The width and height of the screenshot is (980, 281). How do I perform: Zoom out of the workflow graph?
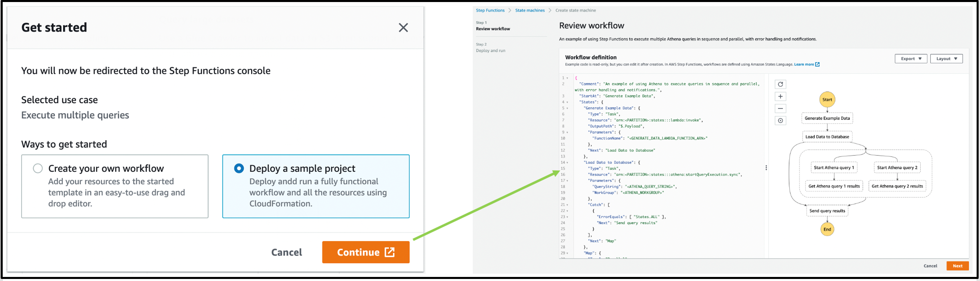point(780,109)
